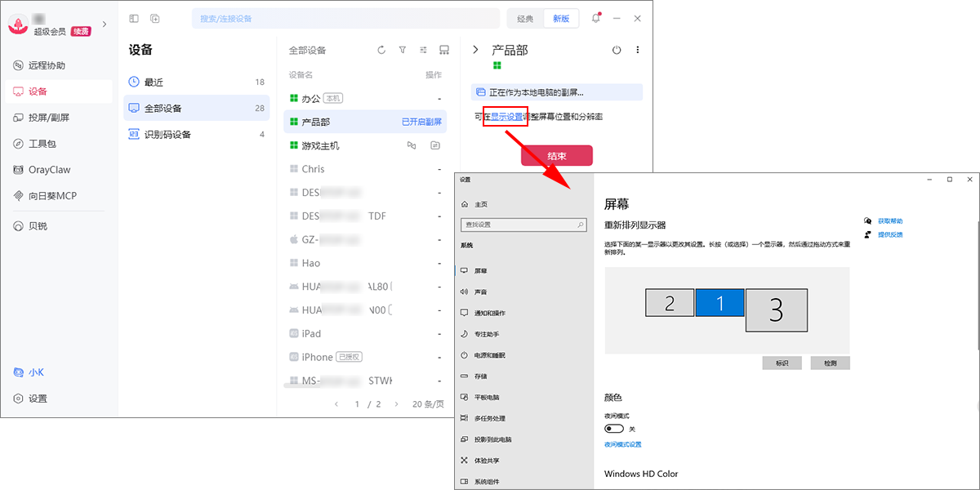Select 设备 in the left sidebar
This screenshot has width=980, height=490.
click(x=57, y=91)
